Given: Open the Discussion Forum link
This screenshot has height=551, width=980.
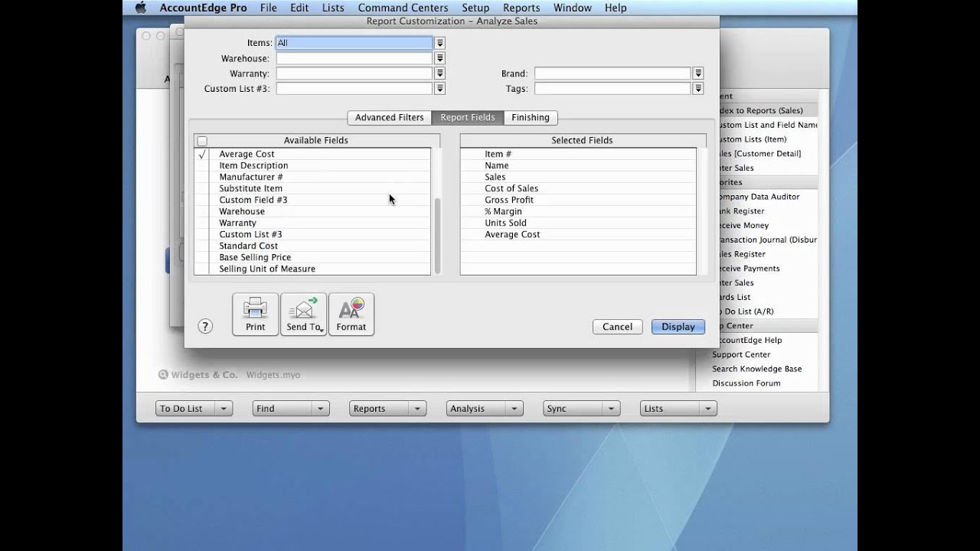Looking at the screenshot, I should click(x=746, y=383).
